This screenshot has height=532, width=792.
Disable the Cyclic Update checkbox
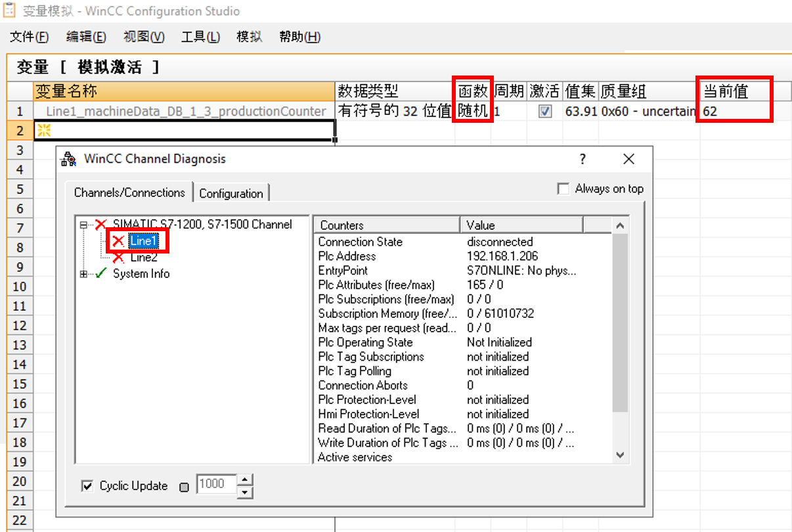(x=87, y=486)
